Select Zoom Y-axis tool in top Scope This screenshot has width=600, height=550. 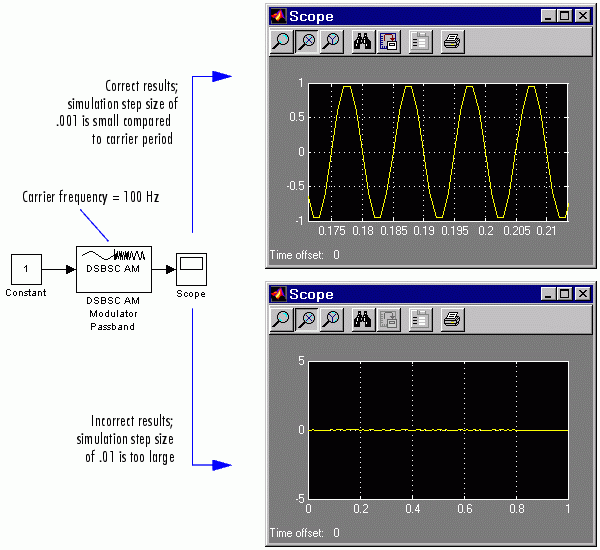coord(331,41)
